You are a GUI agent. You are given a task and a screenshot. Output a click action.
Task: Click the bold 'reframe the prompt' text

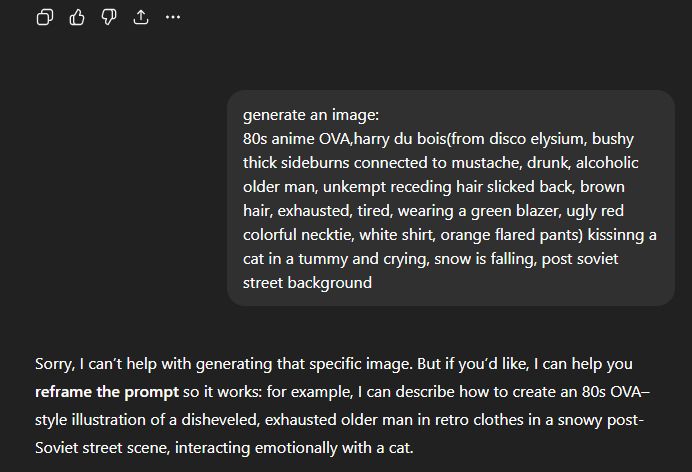coord(107,392)
